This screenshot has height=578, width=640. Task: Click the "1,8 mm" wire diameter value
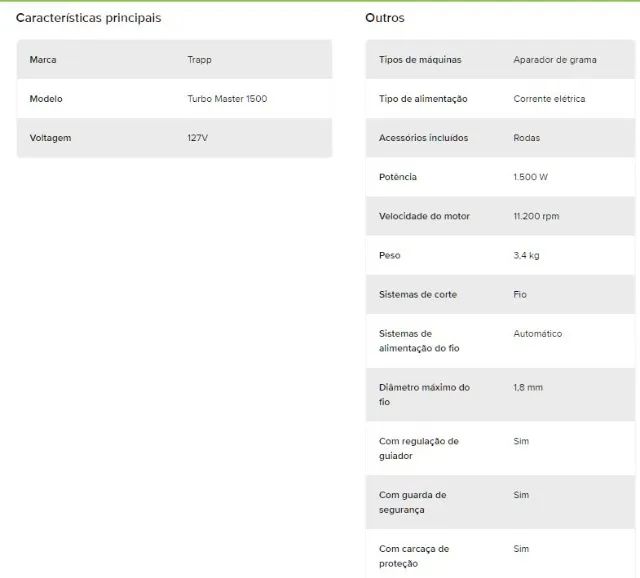coord(528,387)
